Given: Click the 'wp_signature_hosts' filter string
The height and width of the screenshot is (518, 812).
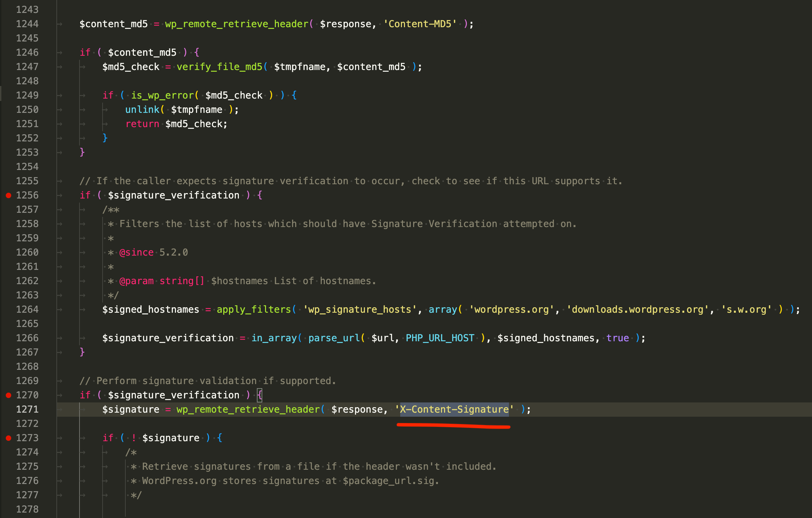Looking at the screenshot, I should [360, 309].
